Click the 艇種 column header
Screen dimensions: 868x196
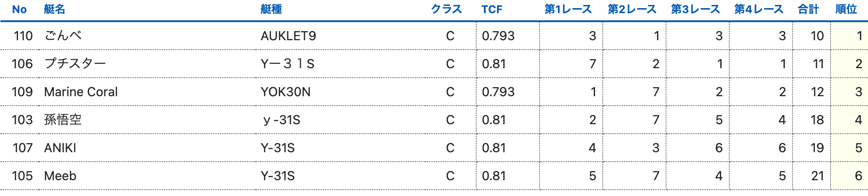[x=271, y=9]
